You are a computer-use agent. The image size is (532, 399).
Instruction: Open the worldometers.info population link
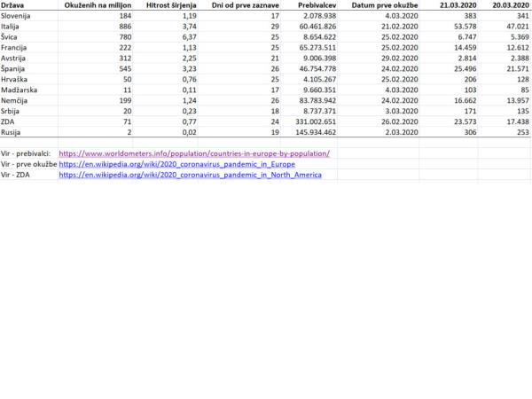click(x=194, y=153)
